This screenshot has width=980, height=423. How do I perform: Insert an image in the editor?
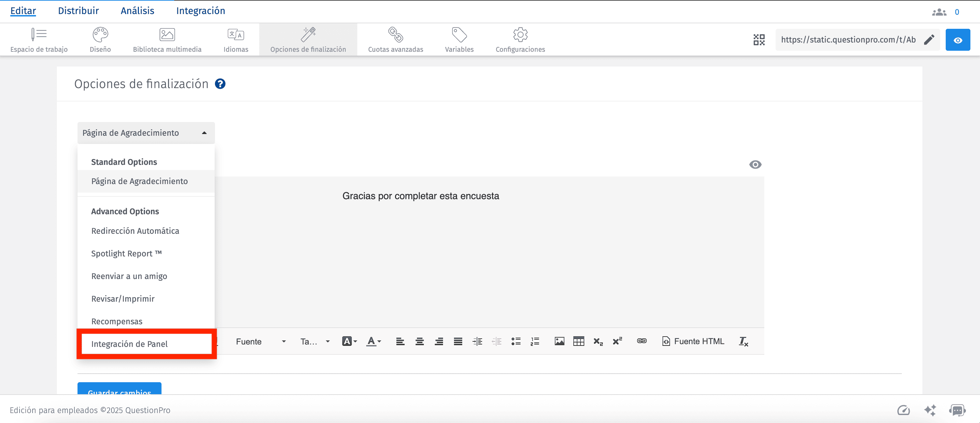click(x=559, y=341)
